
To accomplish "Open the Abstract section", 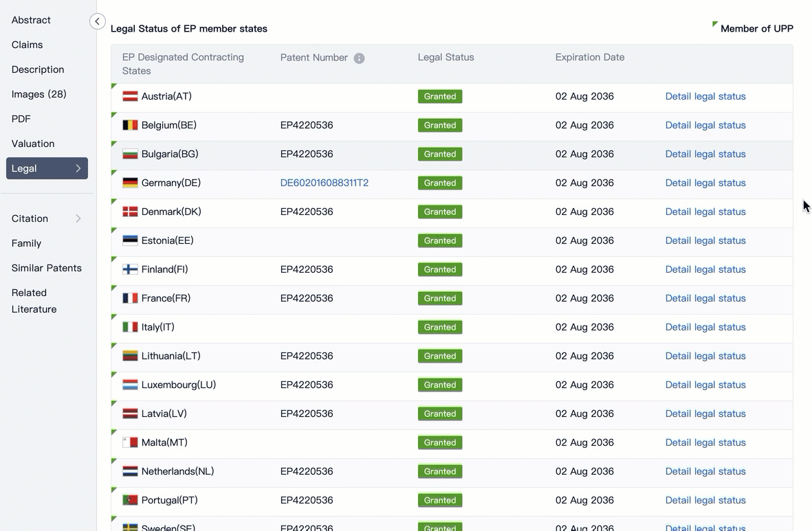I will click(31, 20).
